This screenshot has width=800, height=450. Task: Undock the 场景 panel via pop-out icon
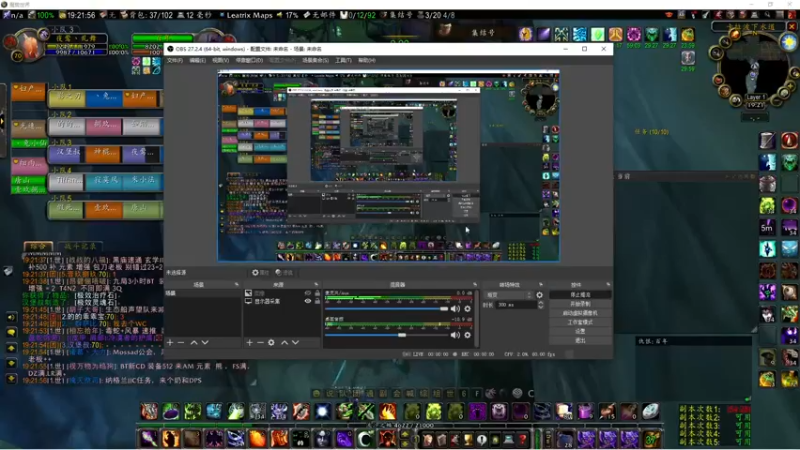236,284
